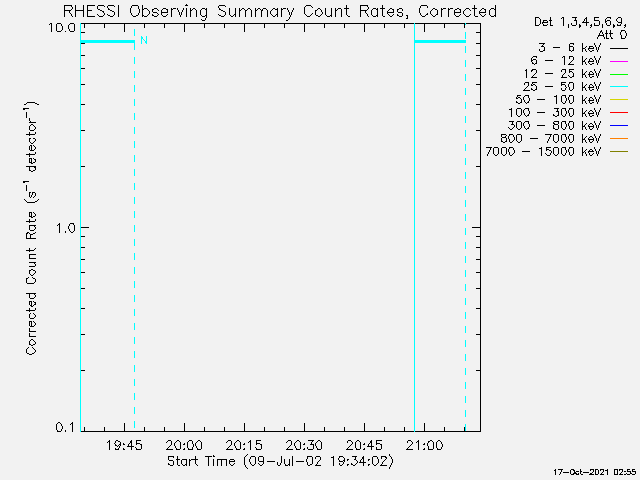Click the black line swatch for 3 - 6 keV

point(619,49)
